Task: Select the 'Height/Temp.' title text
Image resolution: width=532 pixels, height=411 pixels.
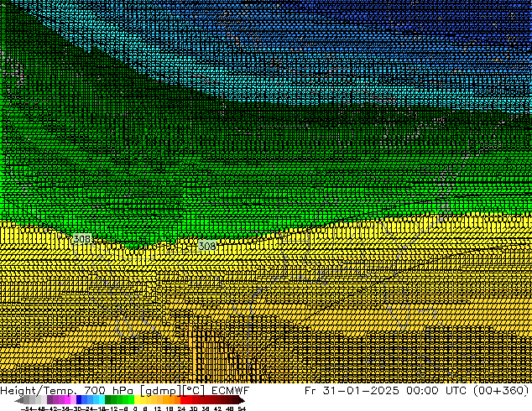Action: [x=40, y=390]
